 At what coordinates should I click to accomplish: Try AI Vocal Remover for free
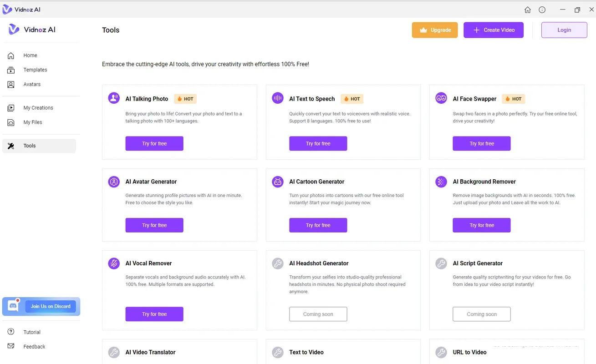pos(154,314)
